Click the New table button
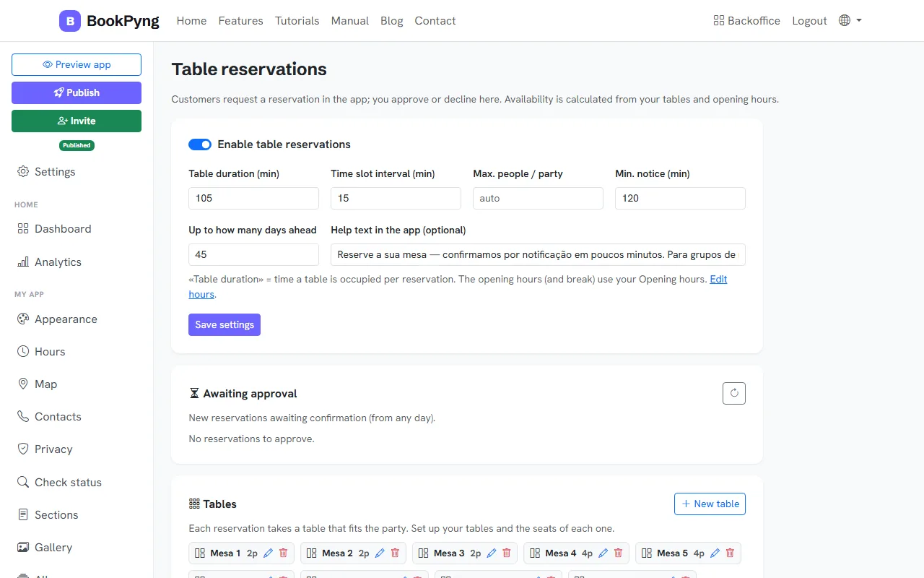 [x=710, y=504]
